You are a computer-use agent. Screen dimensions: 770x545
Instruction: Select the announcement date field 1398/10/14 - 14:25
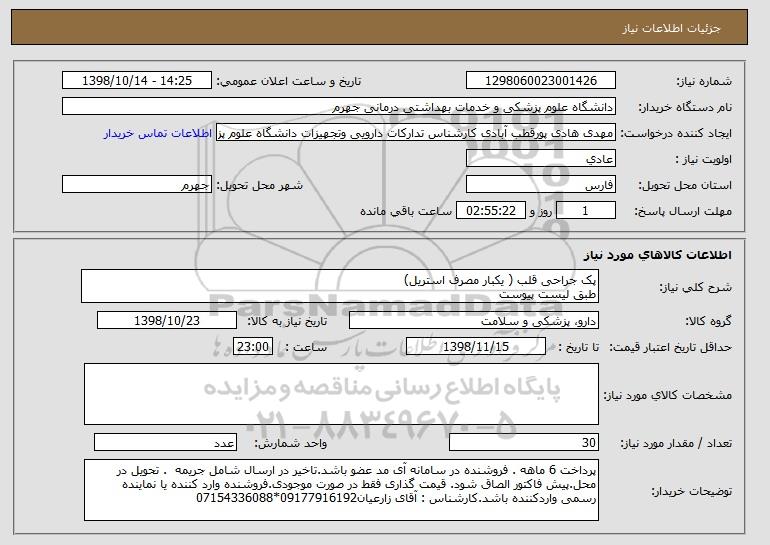[137, 81]
